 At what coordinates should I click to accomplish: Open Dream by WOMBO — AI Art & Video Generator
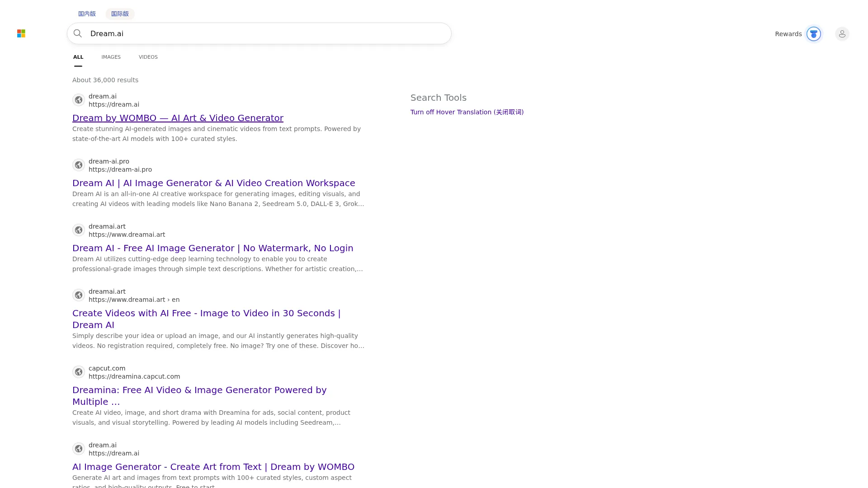[178, 118]
